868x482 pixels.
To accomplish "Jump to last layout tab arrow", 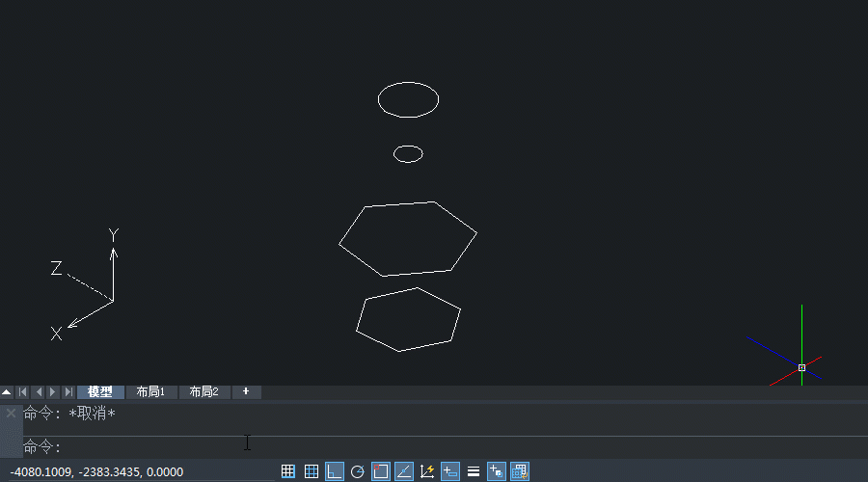I will click(68, 392).
